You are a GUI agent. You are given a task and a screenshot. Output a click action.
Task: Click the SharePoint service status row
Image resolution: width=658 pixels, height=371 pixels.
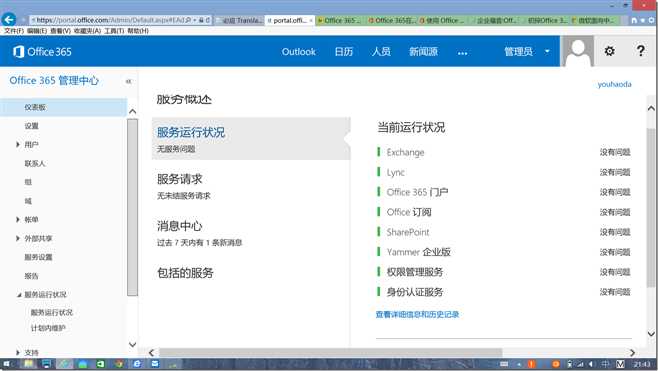point(504,232)
